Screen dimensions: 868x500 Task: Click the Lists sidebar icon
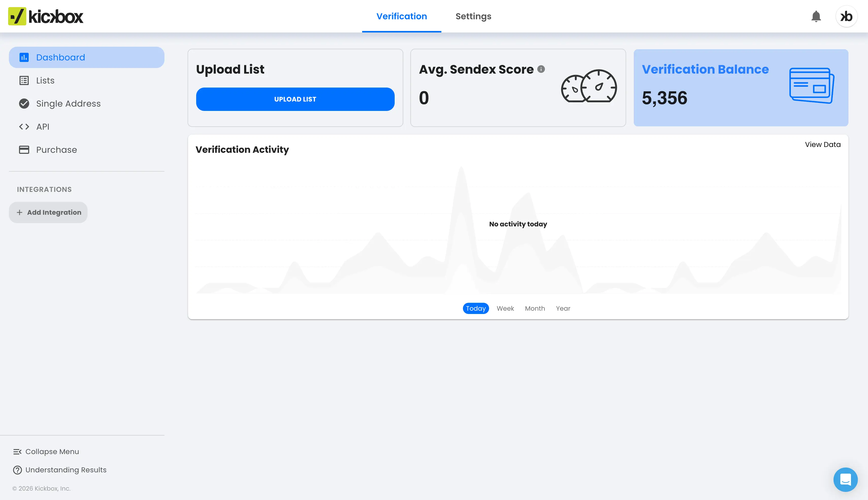pos(24,80)
